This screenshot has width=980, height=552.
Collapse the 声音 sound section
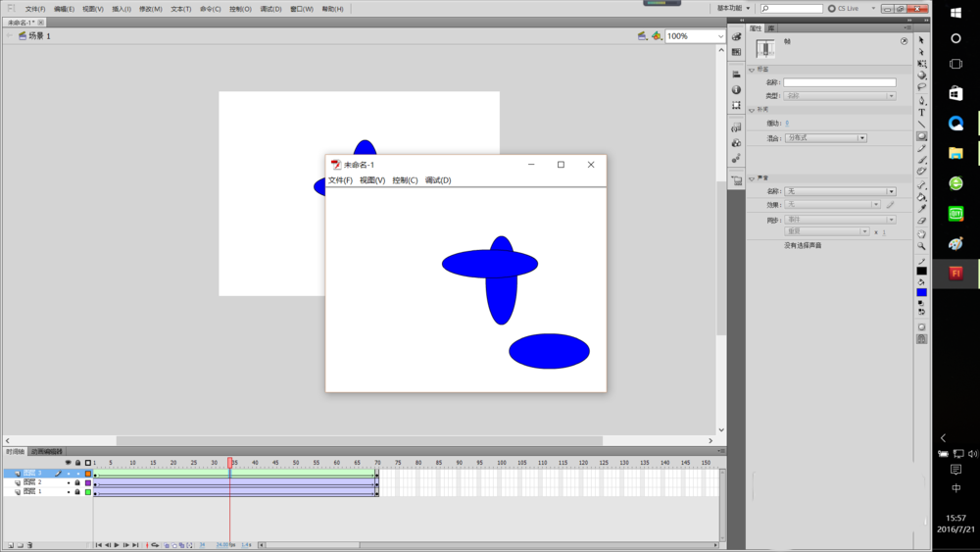point(752,178)
